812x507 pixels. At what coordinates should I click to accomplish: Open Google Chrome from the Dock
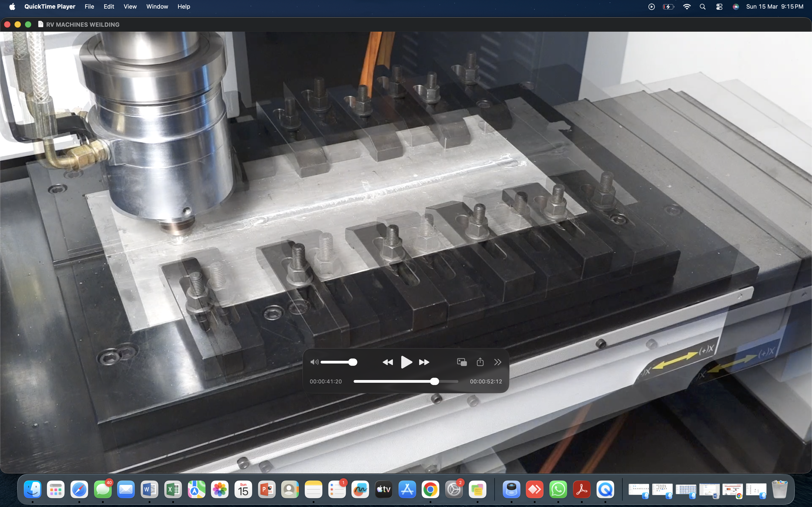point(431,490)
